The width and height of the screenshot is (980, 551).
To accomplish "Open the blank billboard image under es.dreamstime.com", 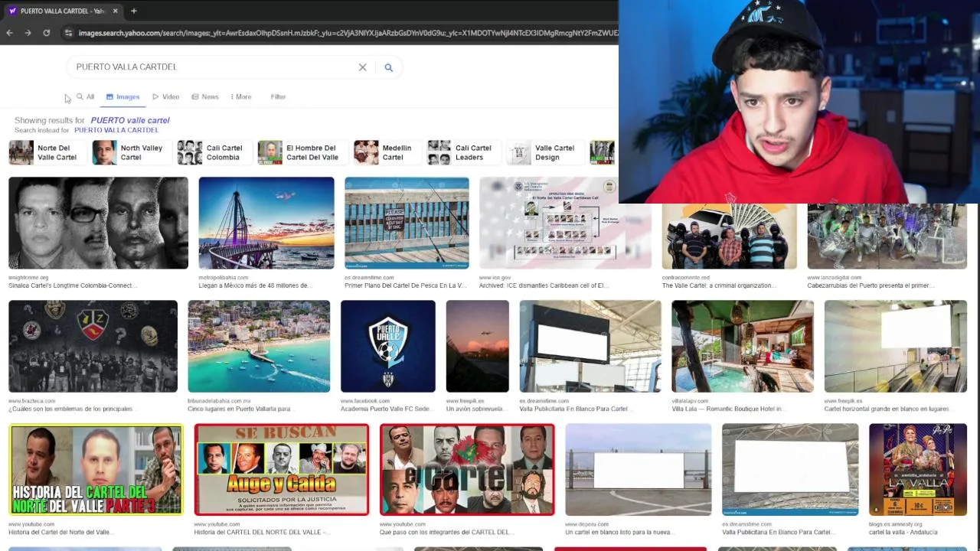I will [590, 346].
